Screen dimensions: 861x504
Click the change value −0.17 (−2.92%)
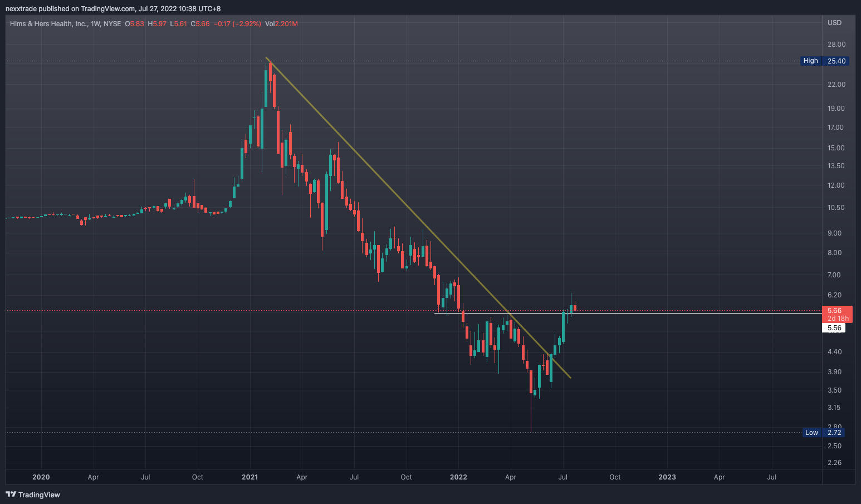coord(237,24)
